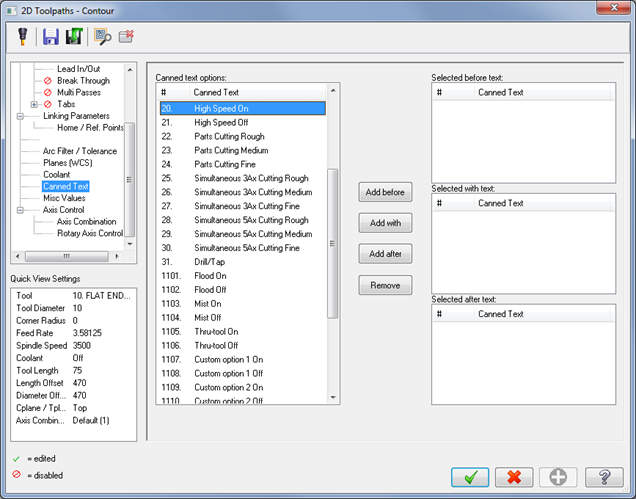Open Rotary Axis Control page
636x499 pixels.
[x=90, y=234]
